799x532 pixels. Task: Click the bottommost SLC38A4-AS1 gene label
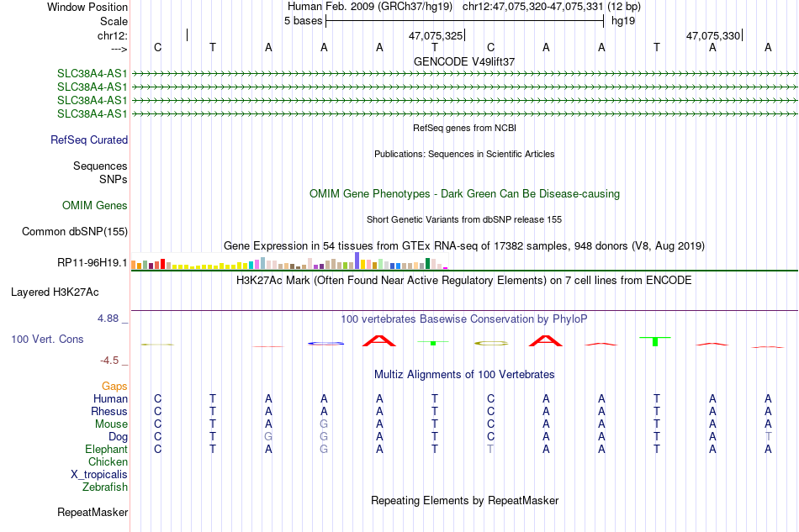tap(92, 114)
